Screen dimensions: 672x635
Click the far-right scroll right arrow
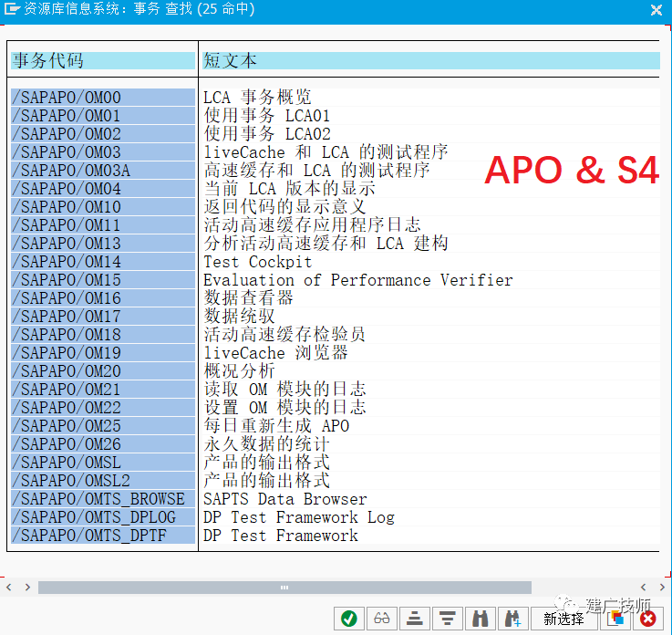tap(662, 587)
